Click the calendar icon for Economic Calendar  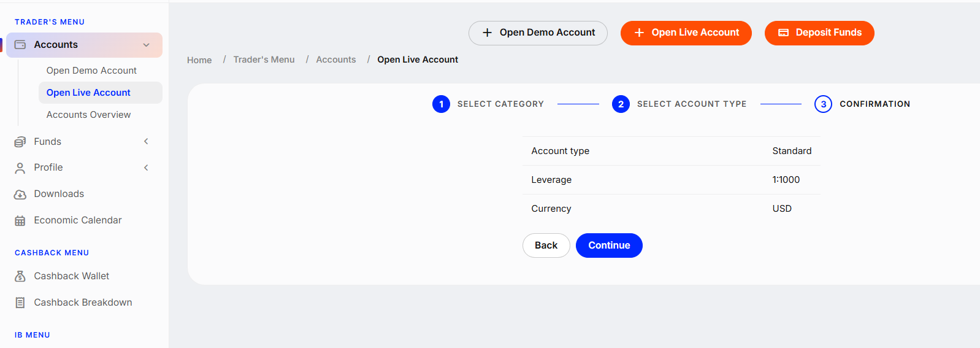click(20, 221)
